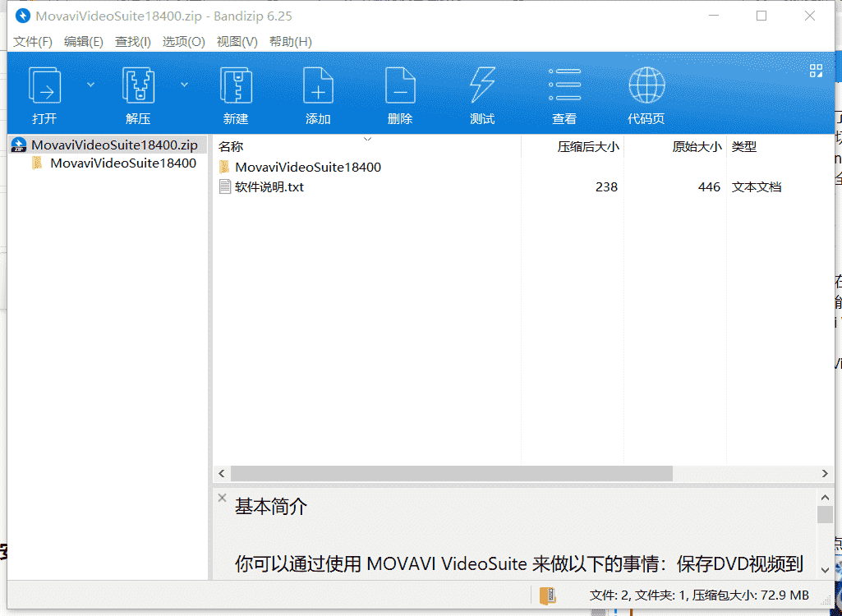
Task: Open the Find (查找) menu
Action: (132, 41)
